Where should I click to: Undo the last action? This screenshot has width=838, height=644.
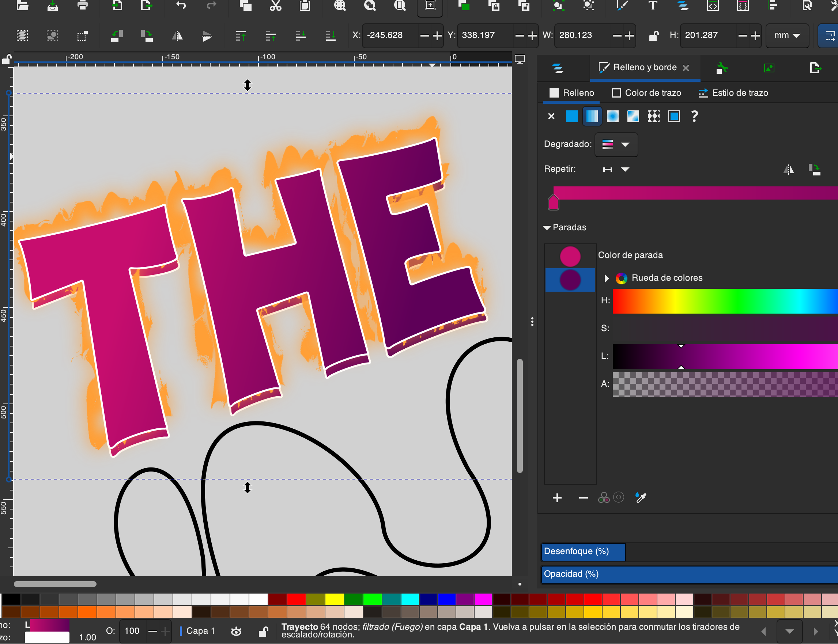(181, 5)
